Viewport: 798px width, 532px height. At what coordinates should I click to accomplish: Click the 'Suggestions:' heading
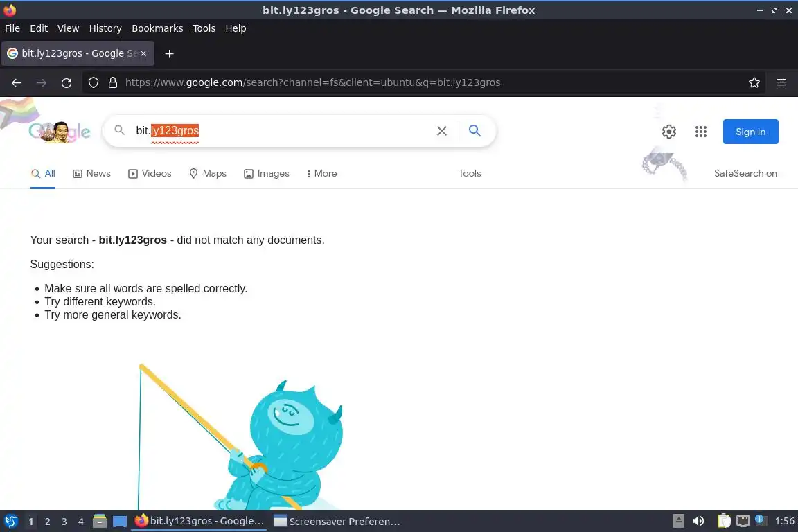pos(62,264)
